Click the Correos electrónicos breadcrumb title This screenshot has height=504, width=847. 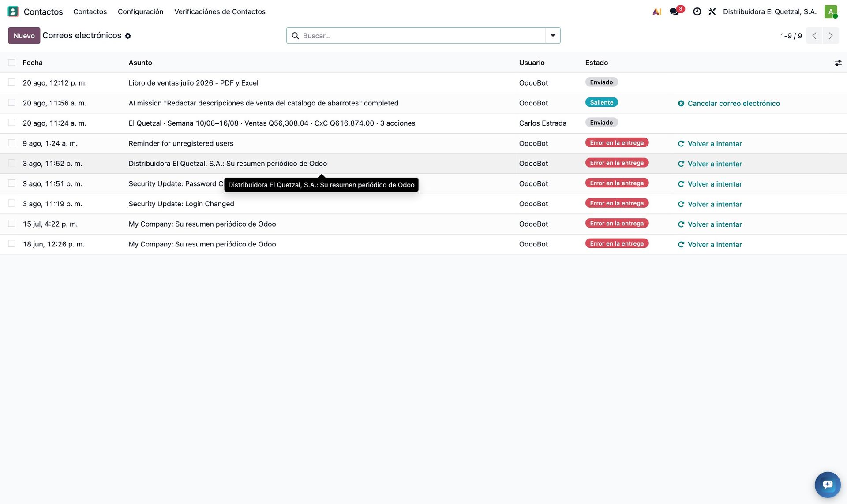(82, 35)
